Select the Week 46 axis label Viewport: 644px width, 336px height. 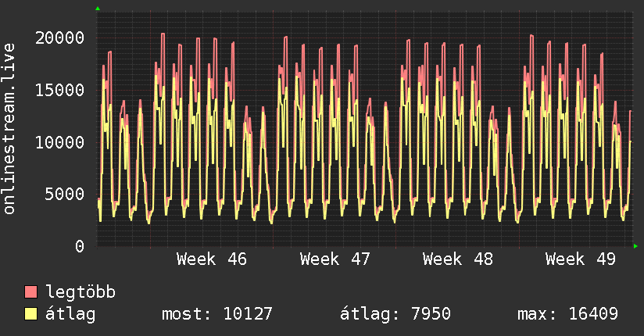pyautogui.click(x=212, y=259)
